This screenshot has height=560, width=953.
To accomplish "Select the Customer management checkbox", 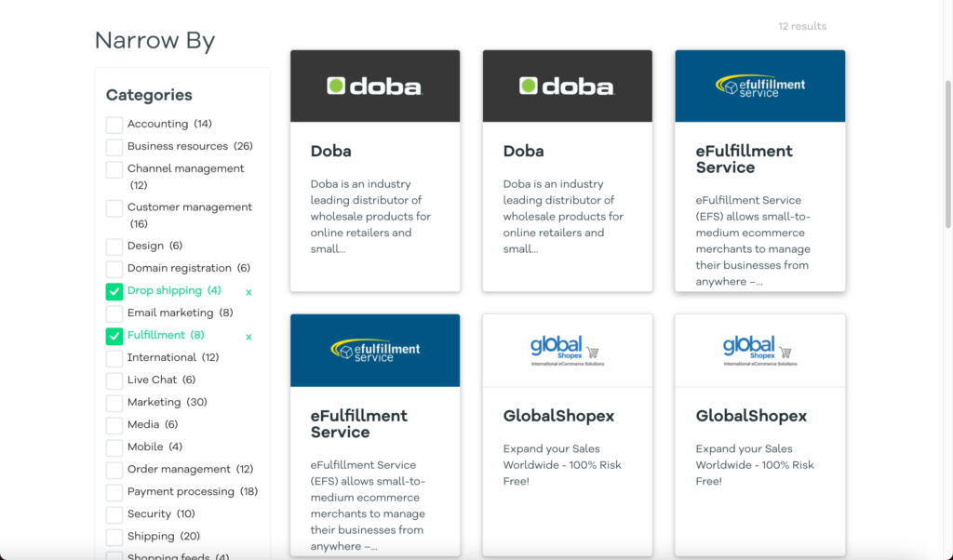I will [x=114, y=208].
